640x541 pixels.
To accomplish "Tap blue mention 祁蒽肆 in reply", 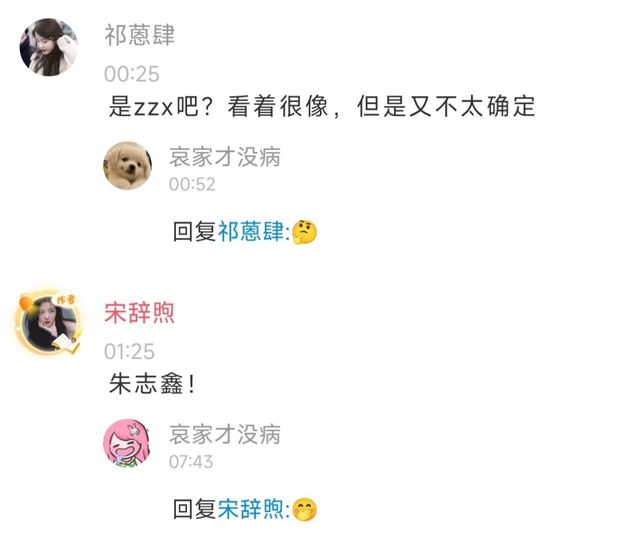I will coord(251,232).
